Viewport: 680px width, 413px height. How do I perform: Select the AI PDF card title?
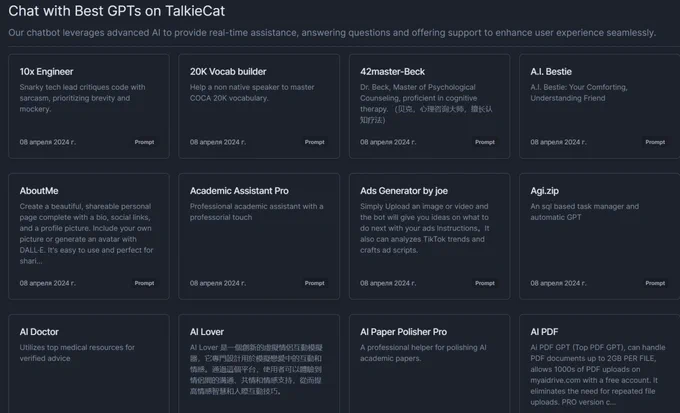[544, 332]
